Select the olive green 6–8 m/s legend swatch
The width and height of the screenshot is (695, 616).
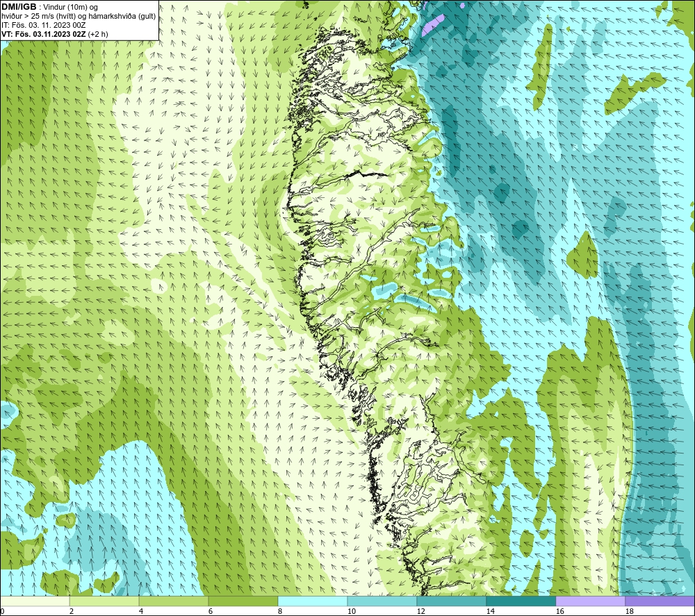tap(243, 601)
